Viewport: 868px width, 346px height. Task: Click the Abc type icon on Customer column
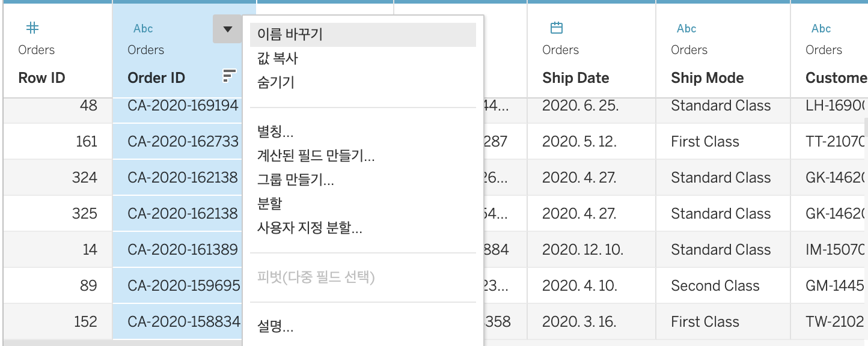coord(821,28)
